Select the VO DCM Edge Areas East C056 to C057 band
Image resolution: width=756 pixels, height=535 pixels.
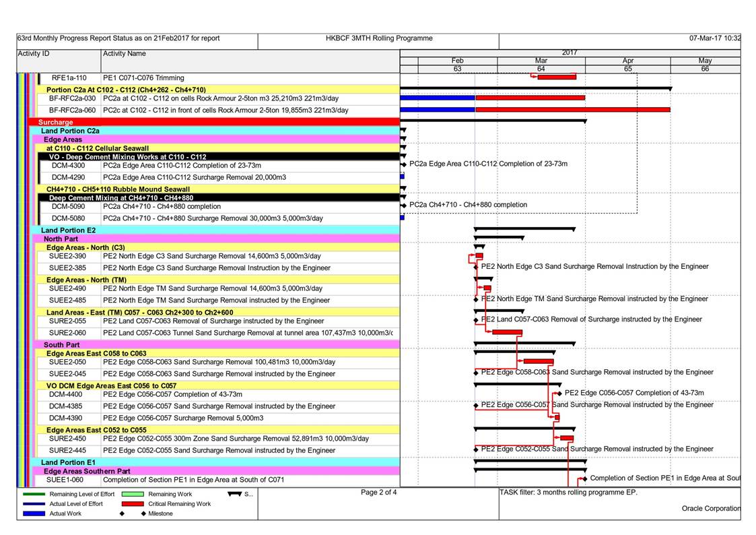pos(218,385)
